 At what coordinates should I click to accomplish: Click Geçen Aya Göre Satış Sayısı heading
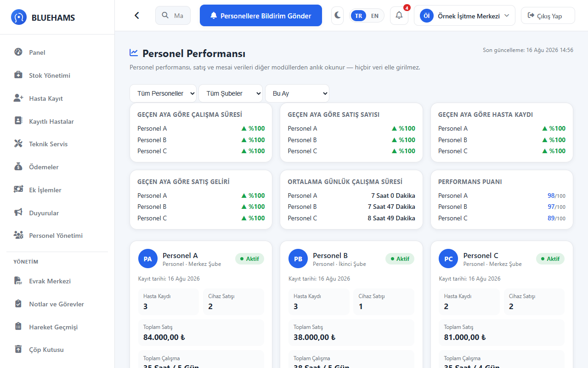coord(334,115)
